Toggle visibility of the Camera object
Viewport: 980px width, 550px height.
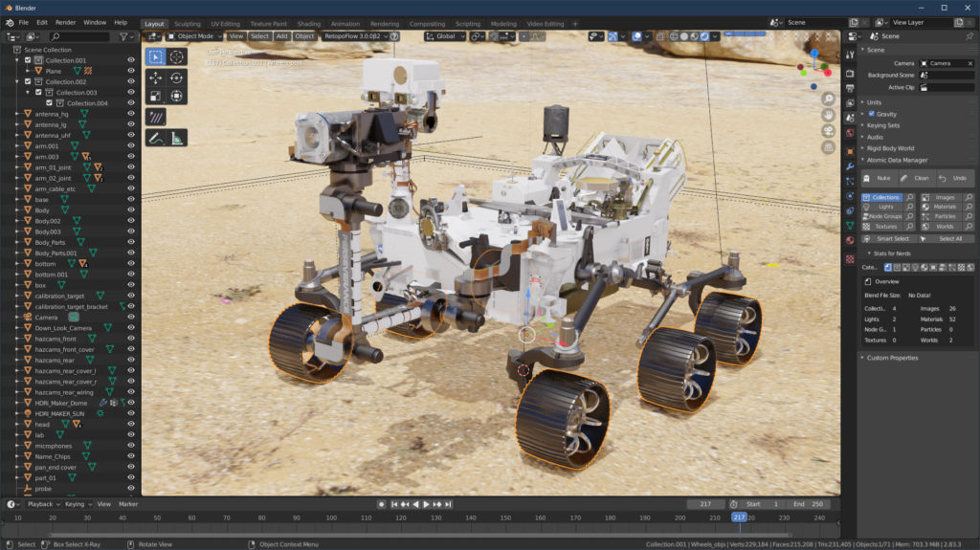pyautogui.click(x=131, y=317)
